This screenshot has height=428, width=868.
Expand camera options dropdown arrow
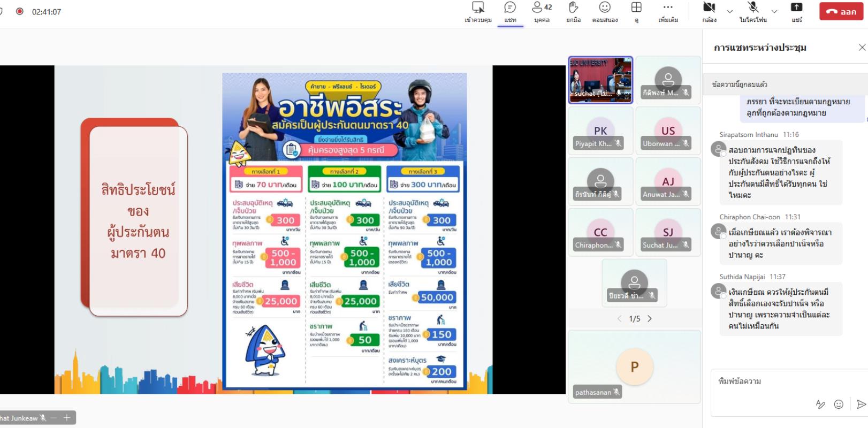[729, 11]
